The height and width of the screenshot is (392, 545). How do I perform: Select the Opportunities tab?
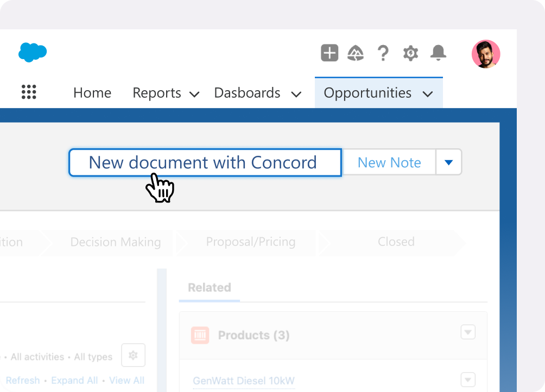(379, 92)
